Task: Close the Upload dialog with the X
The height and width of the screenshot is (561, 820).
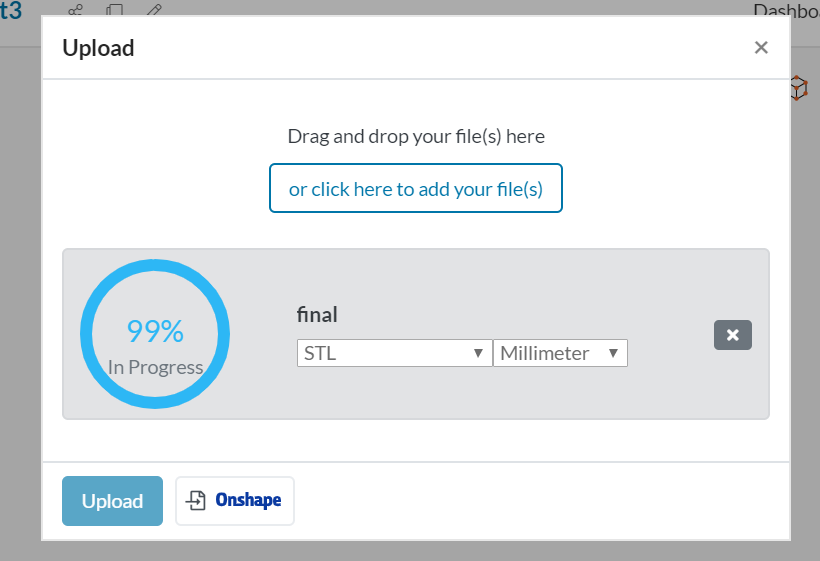Action: [x=761, y=47]
